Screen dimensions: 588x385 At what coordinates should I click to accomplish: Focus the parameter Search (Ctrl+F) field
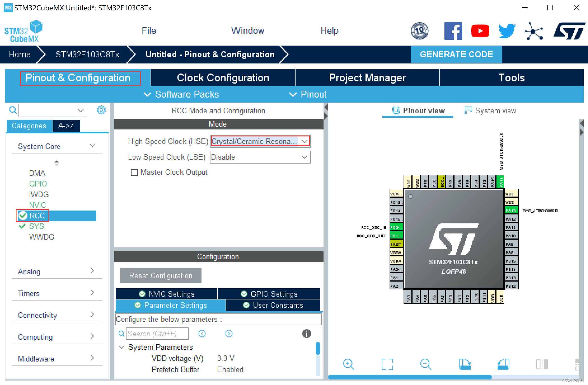[157, 334]
